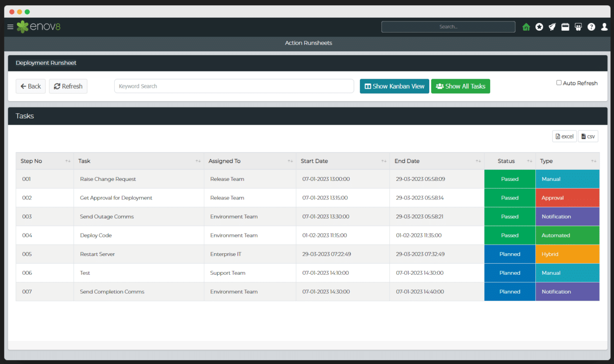Viewport: 614px width, 364px height.
Task: Navigate to the green Home icon
Action: tap(526, 27)
